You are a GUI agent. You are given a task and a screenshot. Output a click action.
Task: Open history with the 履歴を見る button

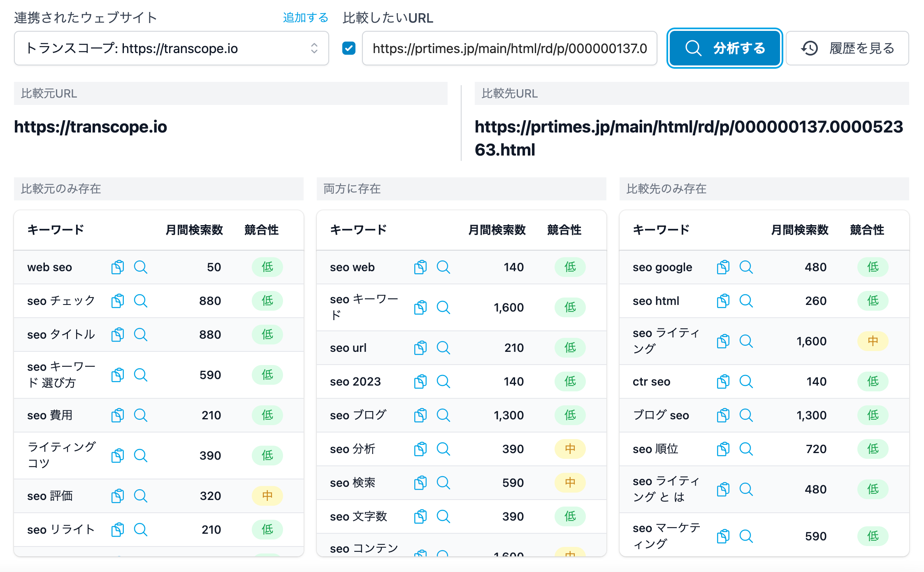point(847,48)
